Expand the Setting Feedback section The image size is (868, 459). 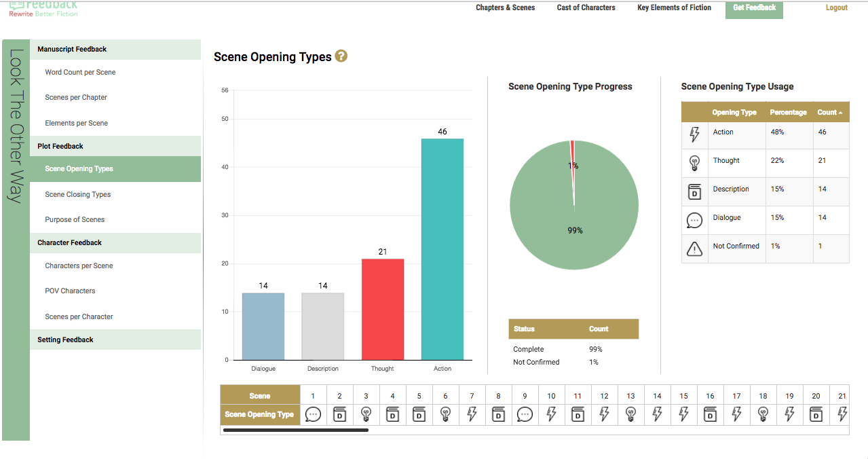[x=66, y=339]
